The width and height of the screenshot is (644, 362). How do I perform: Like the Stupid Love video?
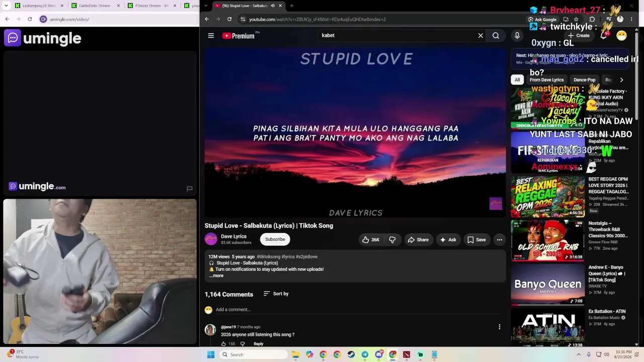pyautogui.click(x=371, y=240)
